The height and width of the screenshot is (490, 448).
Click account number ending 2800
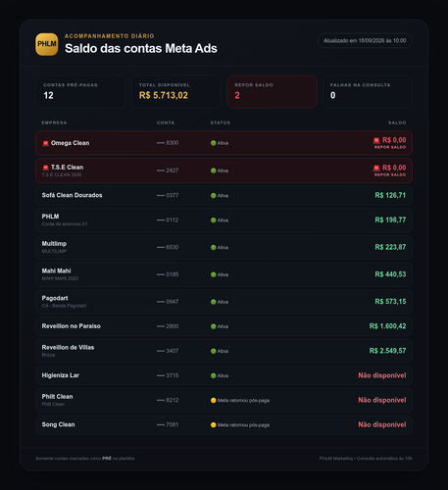pyautogui.click(x=168, y=326)
